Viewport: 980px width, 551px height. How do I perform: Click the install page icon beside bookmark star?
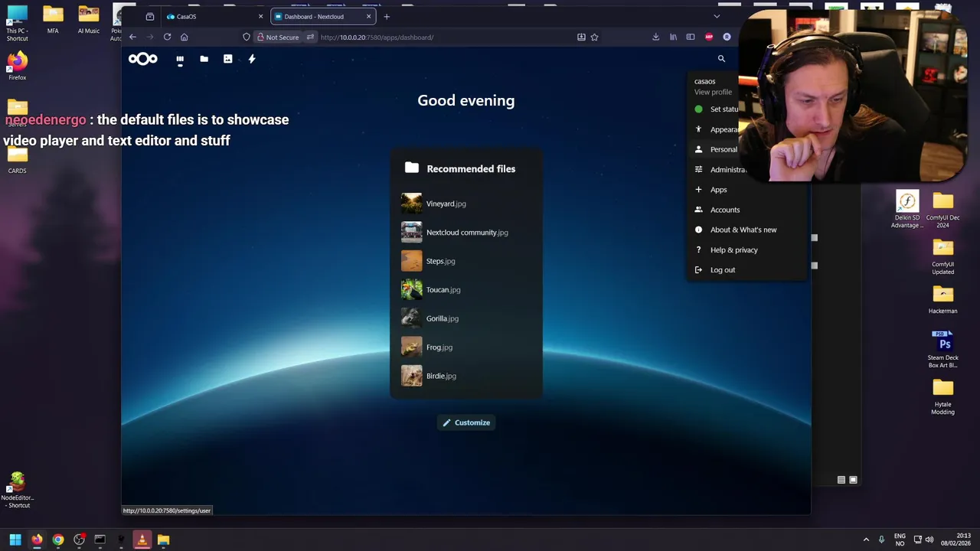pos(581,37)
